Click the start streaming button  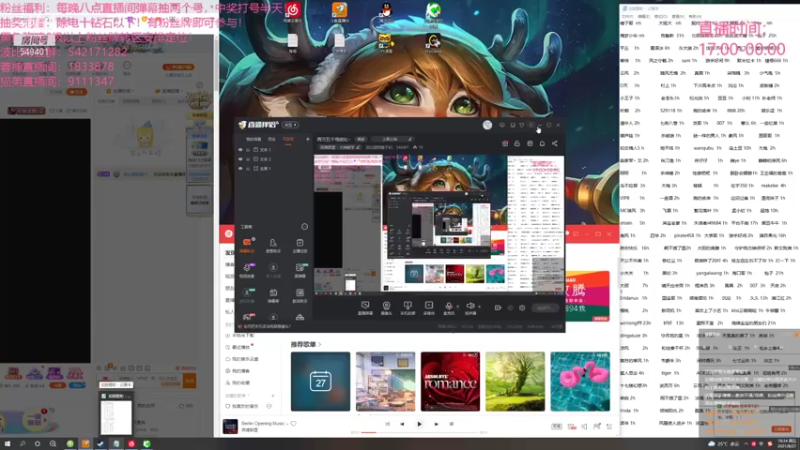[x=544, y=308]
